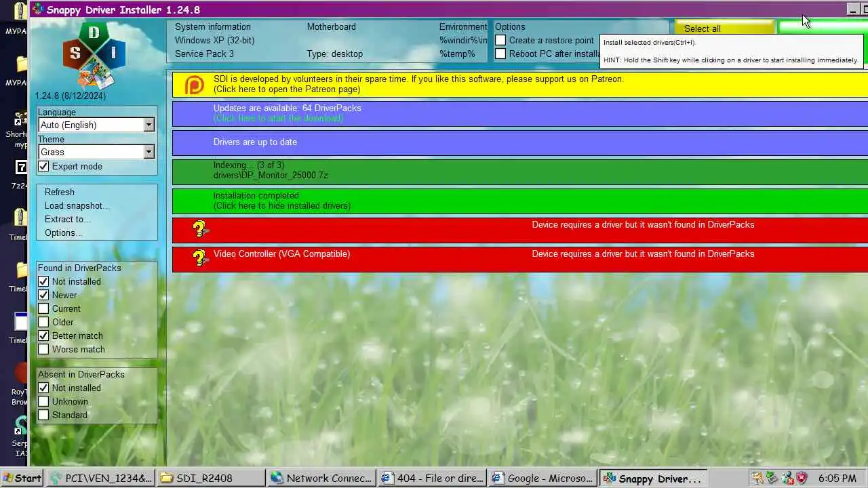868x488 pixels.
Task: Toggle the Expert mode checkbox
Action: pos(44,166)
